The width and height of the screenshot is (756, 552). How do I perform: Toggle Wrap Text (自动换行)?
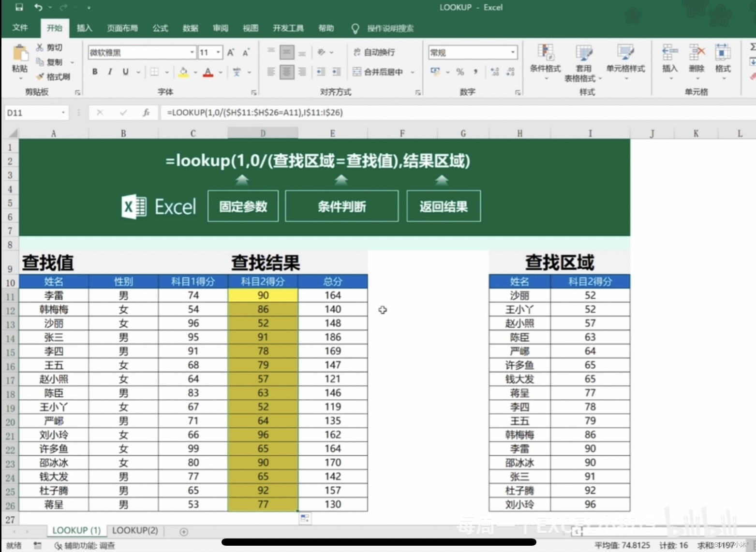click(374, 52)
